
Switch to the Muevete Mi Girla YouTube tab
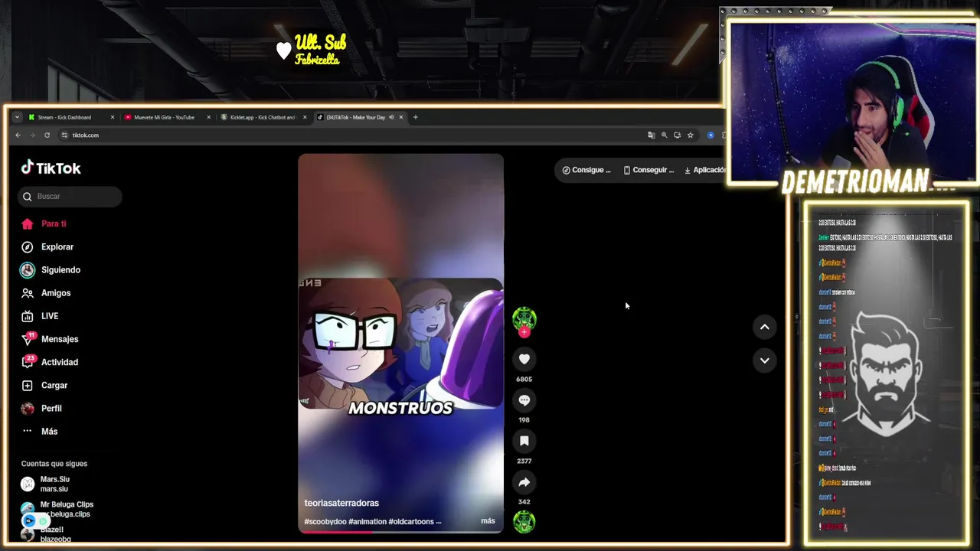164,117
